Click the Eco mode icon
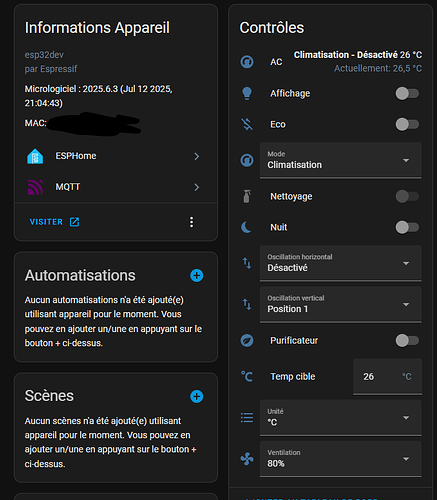Image resolution: width=437 pixels, height=500 pixels. click(247, 124)
